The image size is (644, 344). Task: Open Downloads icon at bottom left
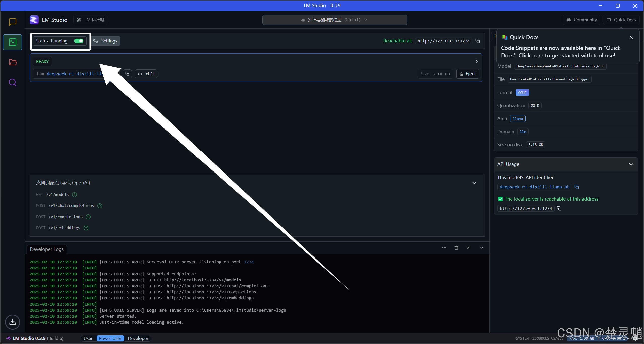12,322
